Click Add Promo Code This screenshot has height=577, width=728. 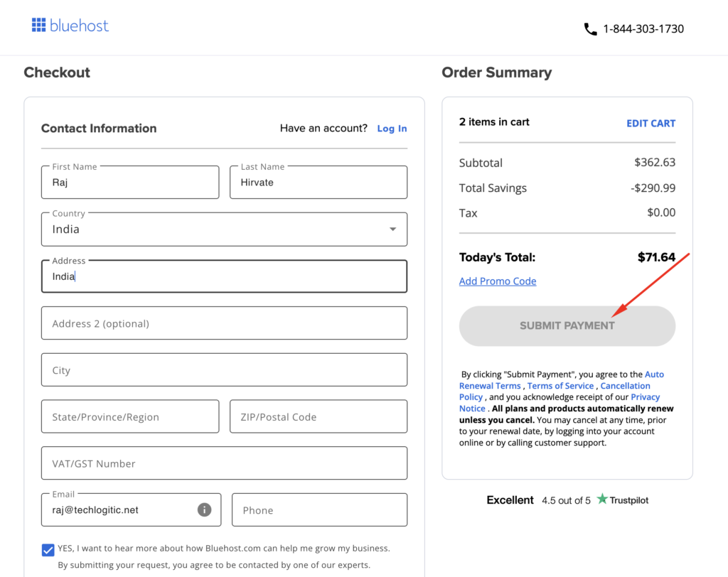[x=497, y=281]
